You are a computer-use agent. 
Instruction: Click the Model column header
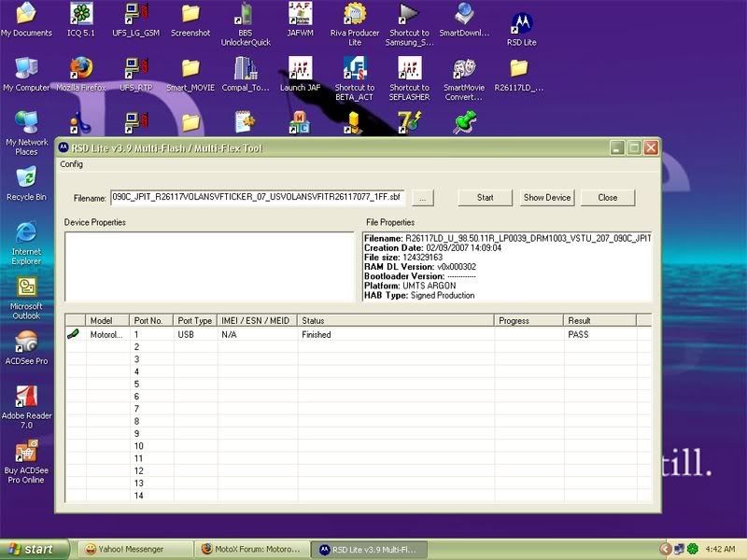click(x=107, y=320)
